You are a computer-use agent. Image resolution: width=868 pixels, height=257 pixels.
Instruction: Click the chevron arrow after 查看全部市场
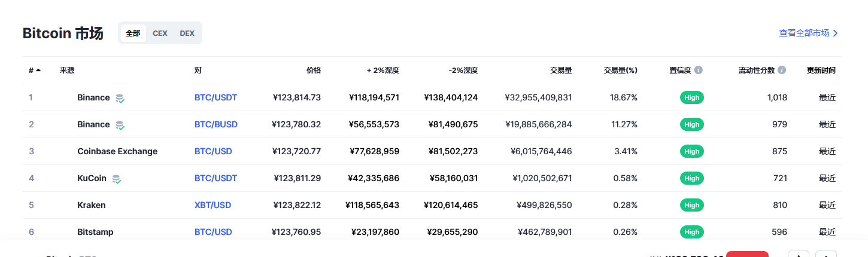[x=836, y=33]
